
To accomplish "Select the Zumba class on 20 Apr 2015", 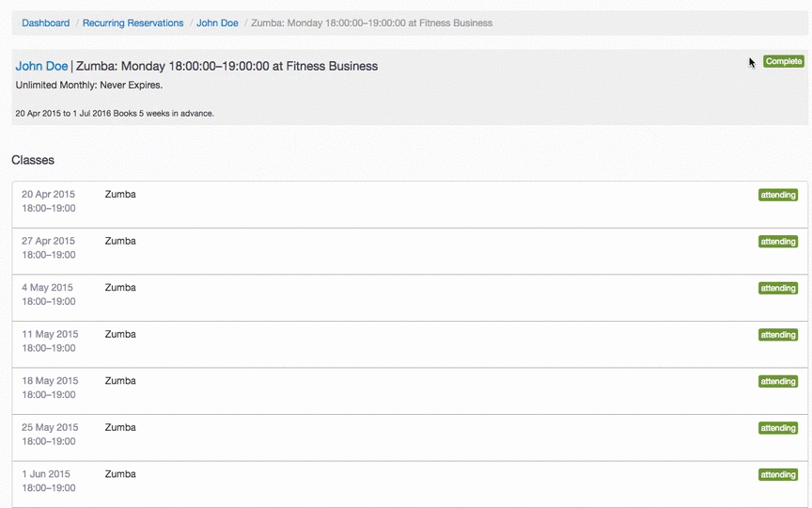I will point(120,195).
